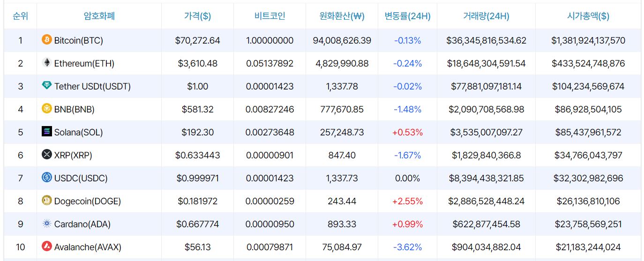
Task: Click the Cardano logo icon
Action: pos(47,224)
